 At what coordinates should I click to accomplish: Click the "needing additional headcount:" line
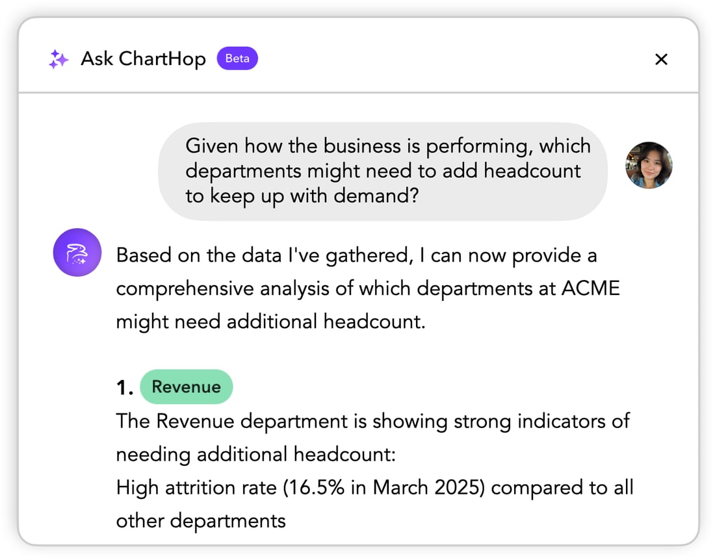pos(255,454)
